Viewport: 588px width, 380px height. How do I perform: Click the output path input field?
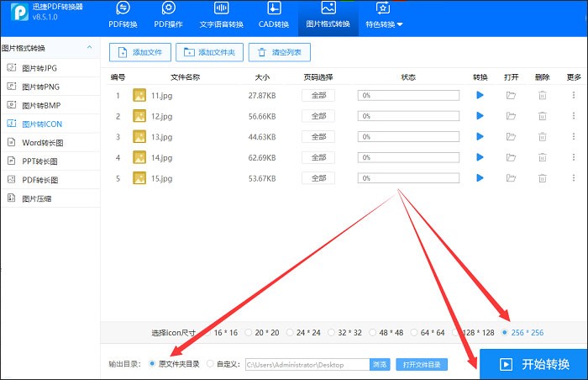coord(307,365)
